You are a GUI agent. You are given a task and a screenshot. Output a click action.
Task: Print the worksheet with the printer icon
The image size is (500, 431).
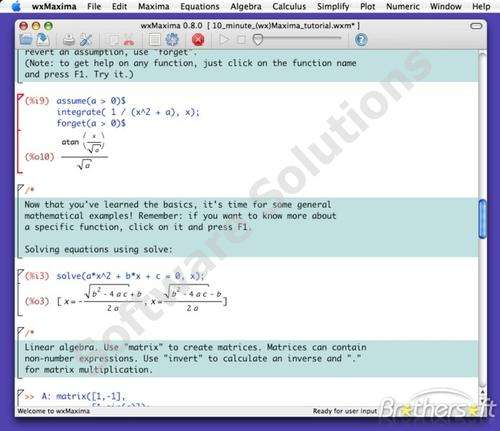(69, 40)
